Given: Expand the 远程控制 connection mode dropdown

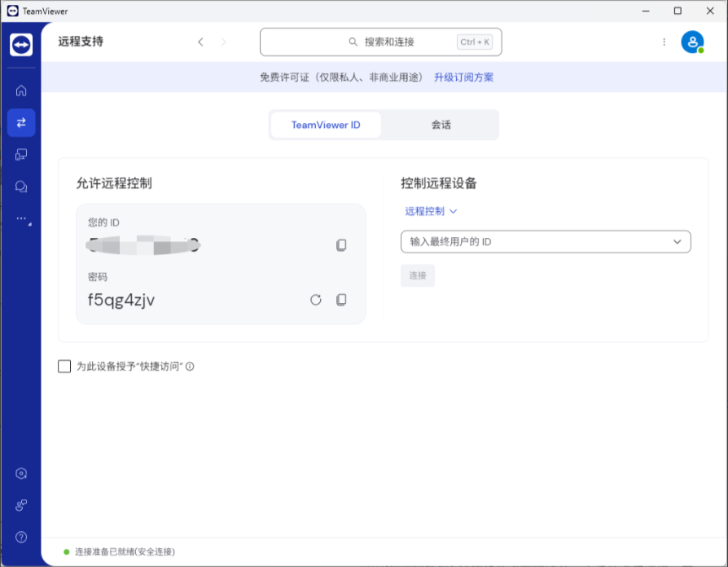Looking at the screenshot, I should pyautogui.click(x=431, y=210).
